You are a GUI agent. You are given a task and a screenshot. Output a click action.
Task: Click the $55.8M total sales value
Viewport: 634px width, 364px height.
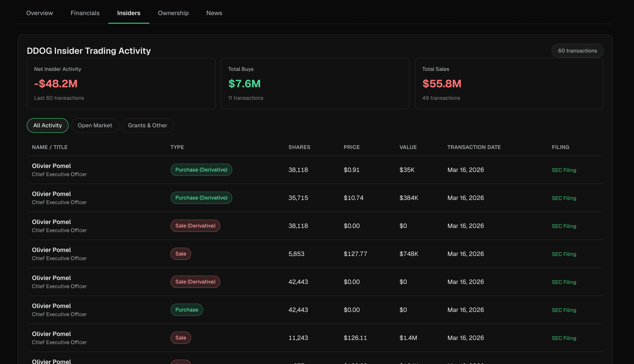click(x=442, y=84)
